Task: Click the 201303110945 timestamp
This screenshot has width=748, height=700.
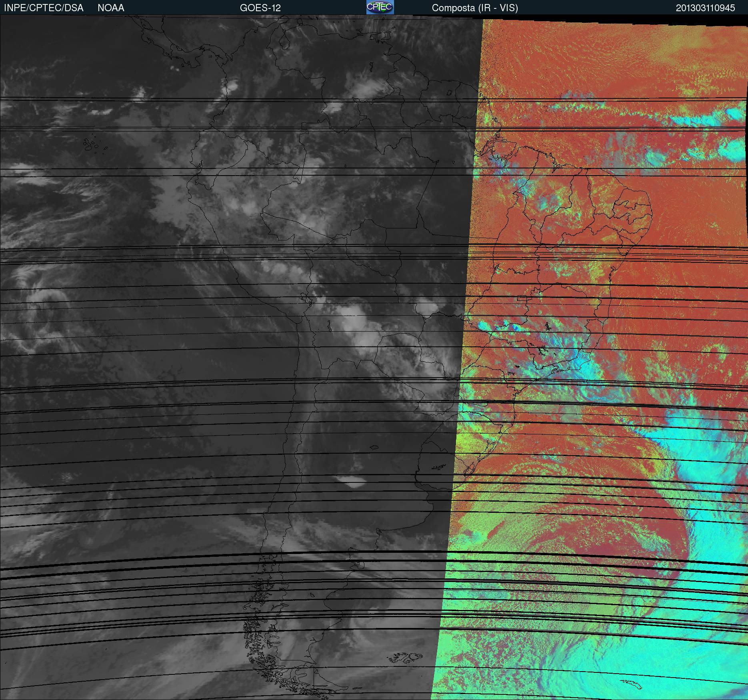Action: [x=706, y=8]
